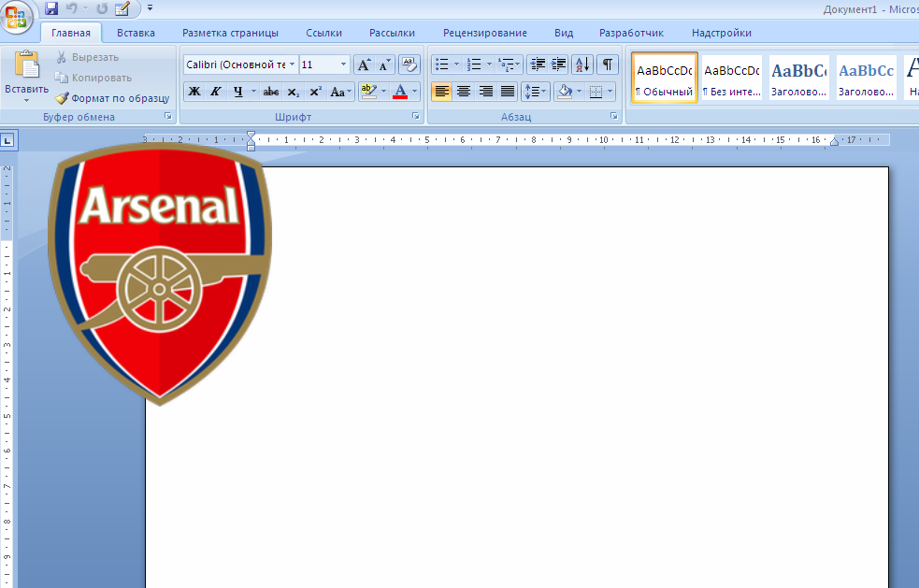
Task: Open the Абзац dialog launcher
Action: tap(613, 116)
